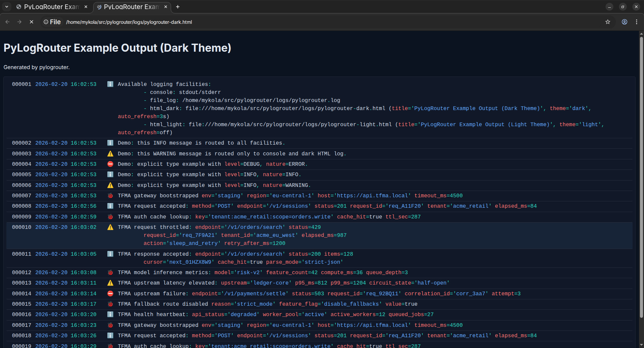This screenshot has width=644, height=348.
Task: Click the scrollbar up arrow
Action: pyautogui.click(x=641, y=33)
